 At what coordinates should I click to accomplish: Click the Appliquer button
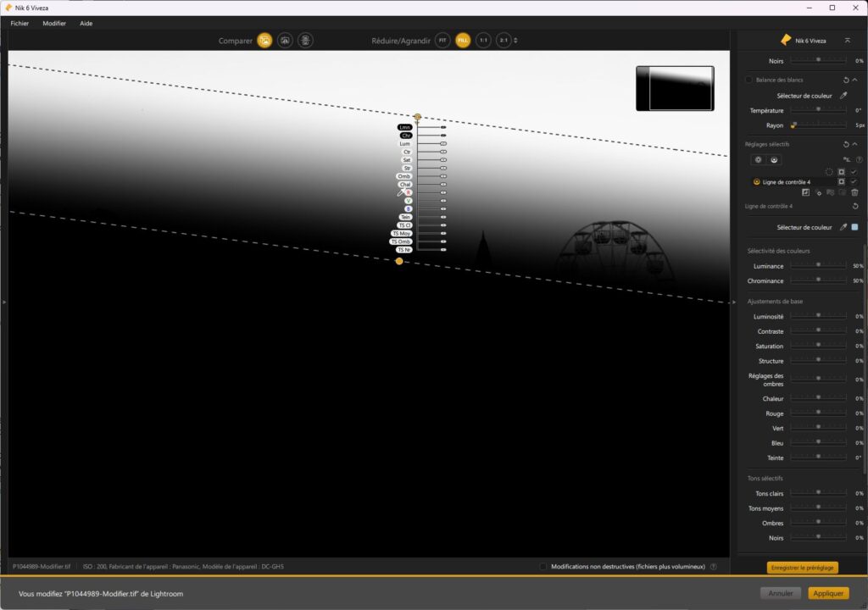point(828,593)
